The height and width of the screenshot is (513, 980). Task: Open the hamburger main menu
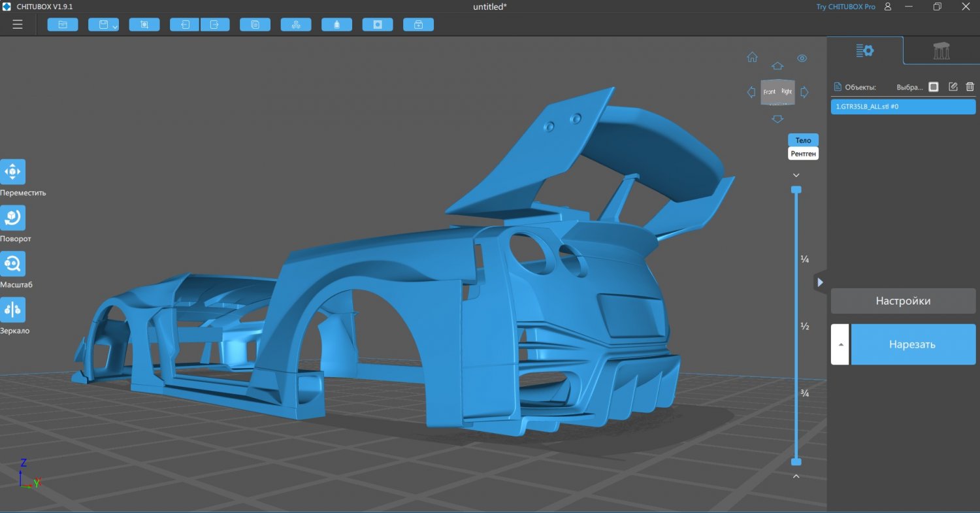18,25
